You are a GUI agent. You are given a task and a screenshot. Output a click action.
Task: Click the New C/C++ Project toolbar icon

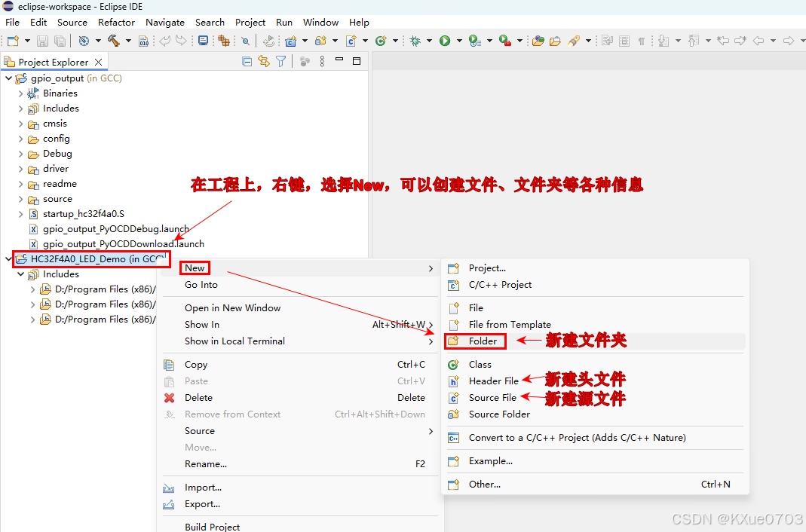[291, 41]
